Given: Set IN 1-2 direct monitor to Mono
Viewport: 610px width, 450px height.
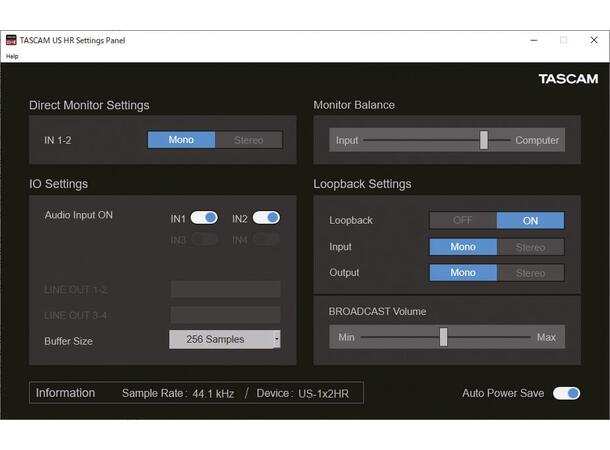Looking at the screenshot, I should tap(181, 140).
